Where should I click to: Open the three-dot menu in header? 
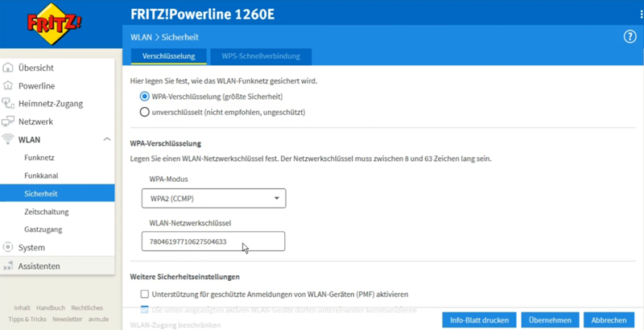coord(642,14)
